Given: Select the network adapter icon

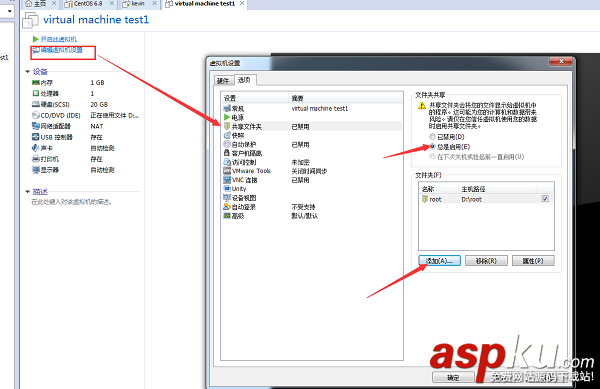Looking at the screenshot, I should point(36,126).
